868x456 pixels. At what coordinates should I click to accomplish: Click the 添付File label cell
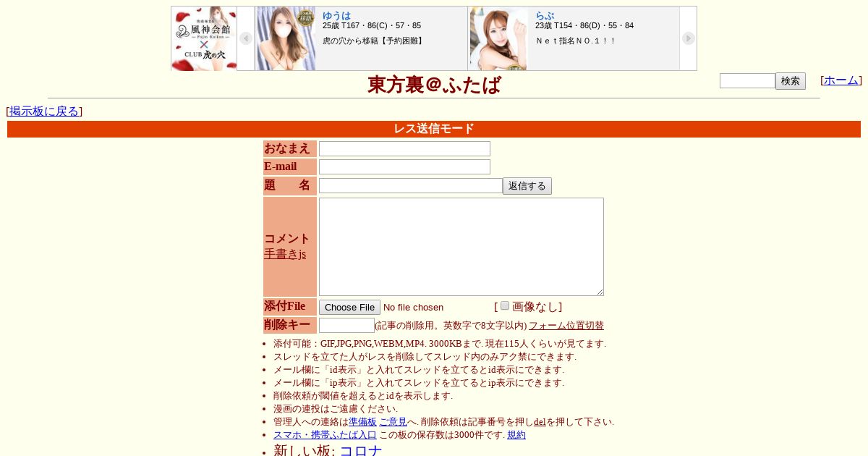coord(290,306)
